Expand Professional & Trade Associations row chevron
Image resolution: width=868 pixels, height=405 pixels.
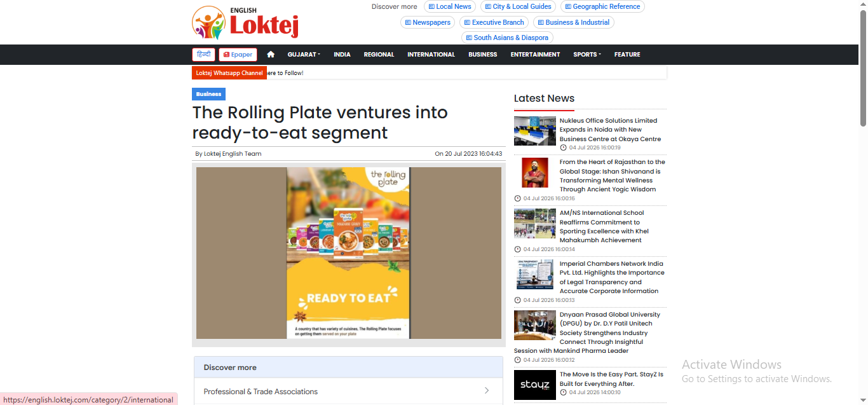[x=487, y=391]
